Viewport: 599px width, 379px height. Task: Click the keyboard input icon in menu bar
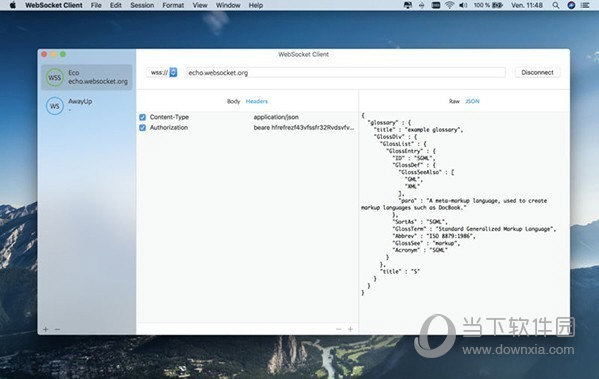pos(435,5)
